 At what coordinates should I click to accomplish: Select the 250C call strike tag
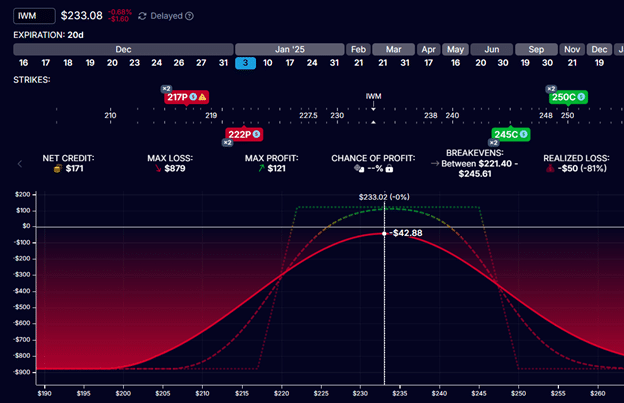coord(568,97)
